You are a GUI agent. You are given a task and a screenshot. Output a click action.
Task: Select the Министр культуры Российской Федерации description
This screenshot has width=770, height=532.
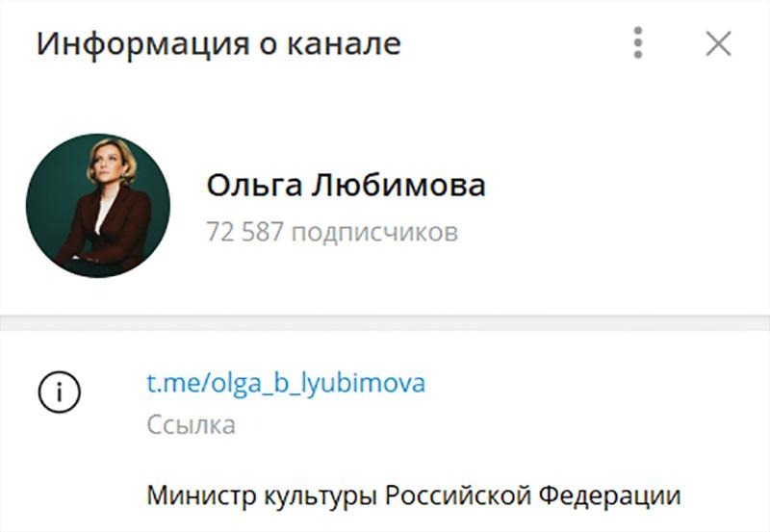click(414, 495)
